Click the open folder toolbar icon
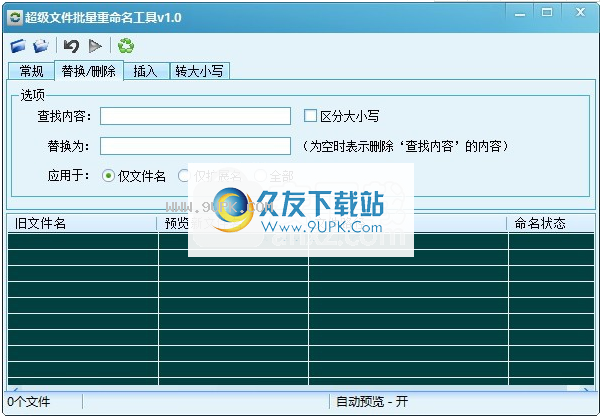 pyautogui.click(x=41, y=46)
